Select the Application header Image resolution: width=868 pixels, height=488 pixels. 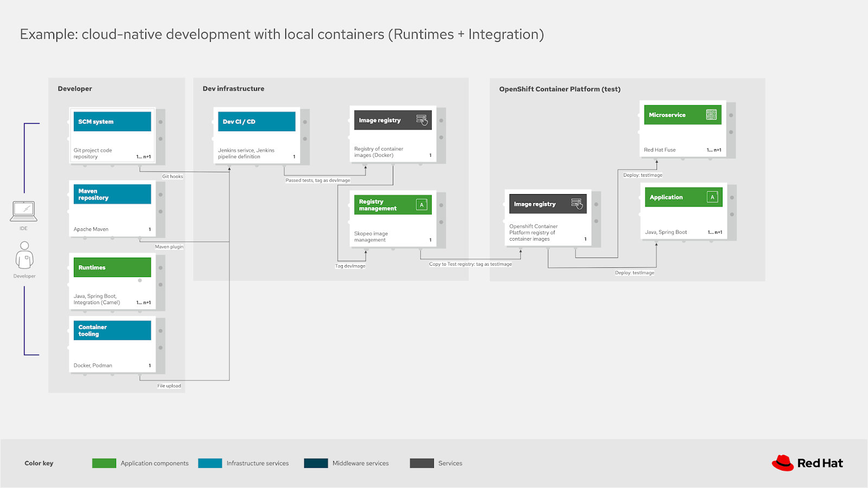(684, 197)
